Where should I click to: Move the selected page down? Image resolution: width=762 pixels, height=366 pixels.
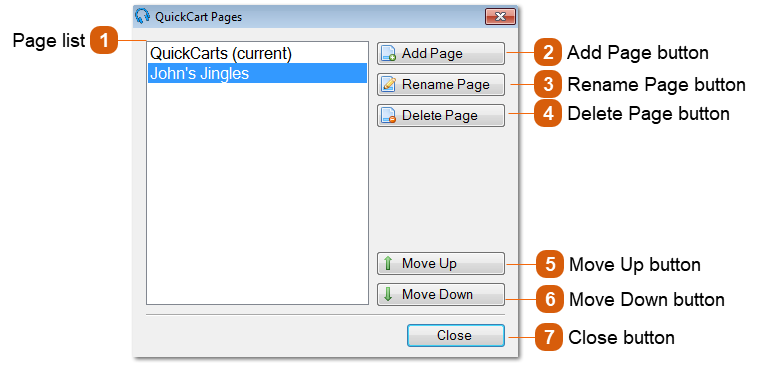441,295
